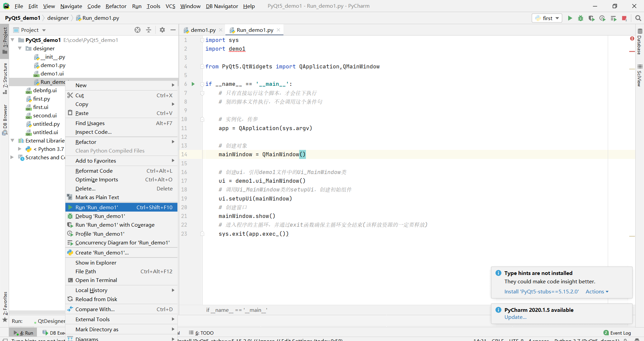
Task: Collapse the External Libraries node
Action: pyautogui.click(x=12, y=140)
